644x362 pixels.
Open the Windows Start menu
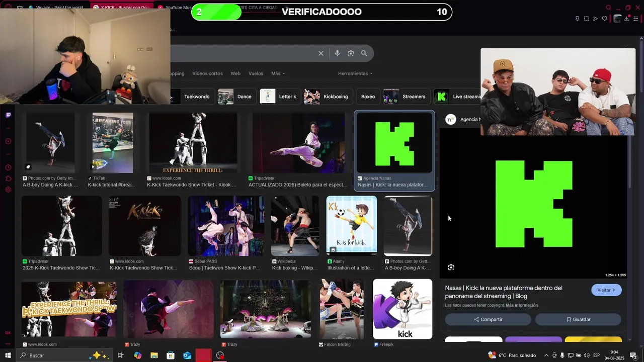[x=8, y=355]
